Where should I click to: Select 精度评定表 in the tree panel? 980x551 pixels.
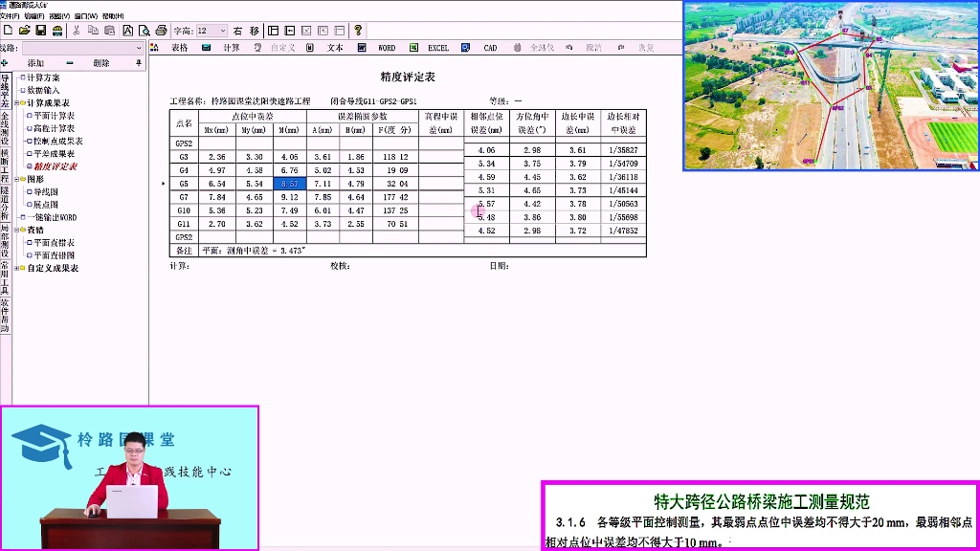point(53,167)
